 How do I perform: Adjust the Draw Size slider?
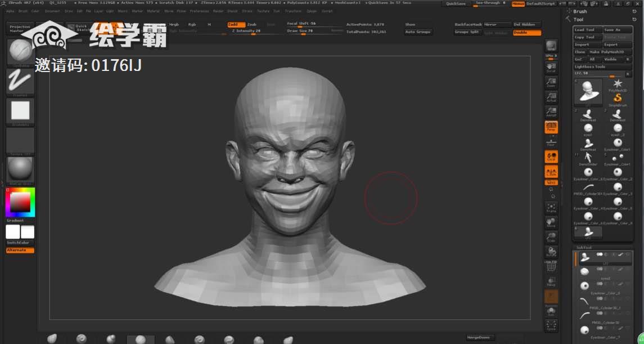[x=314, y=32]
